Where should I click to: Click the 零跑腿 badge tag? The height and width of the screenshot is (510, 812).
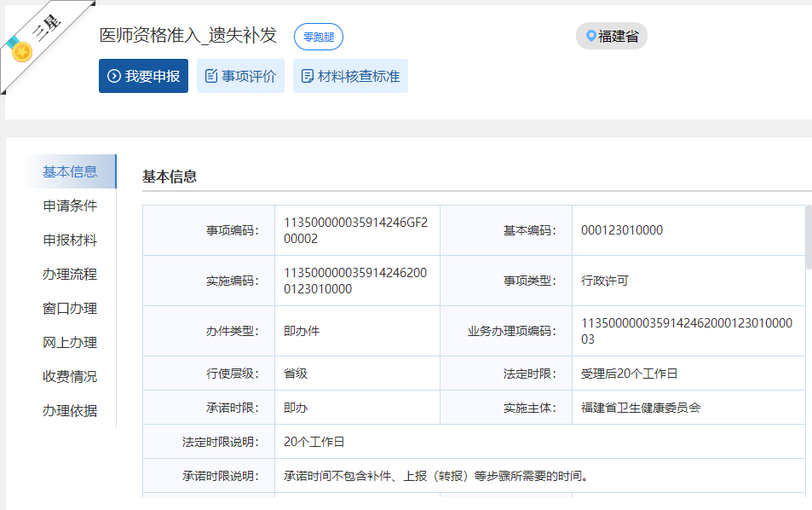[319, 37]
